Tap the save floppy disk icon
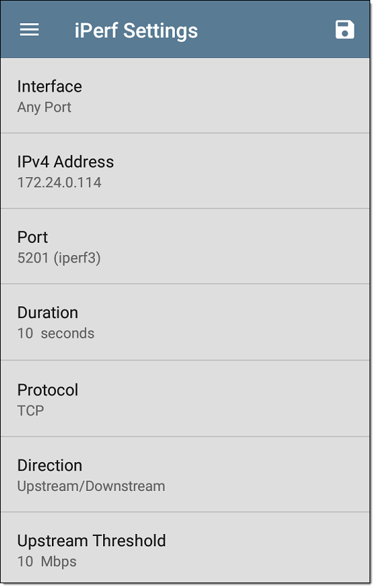 (x=345, y=29)
